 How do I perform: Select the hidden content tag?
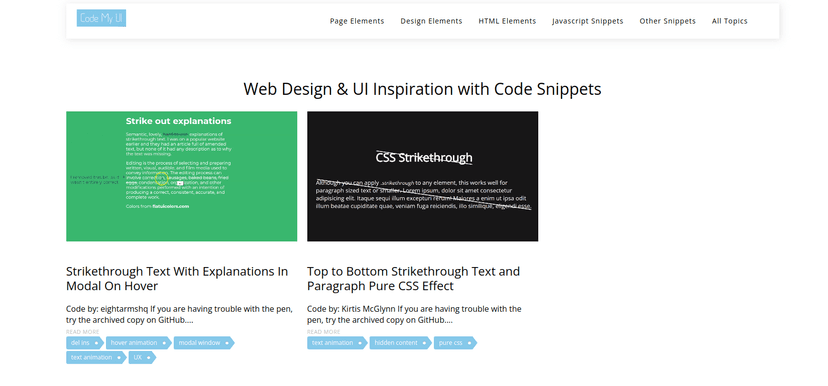pos(400,343)
